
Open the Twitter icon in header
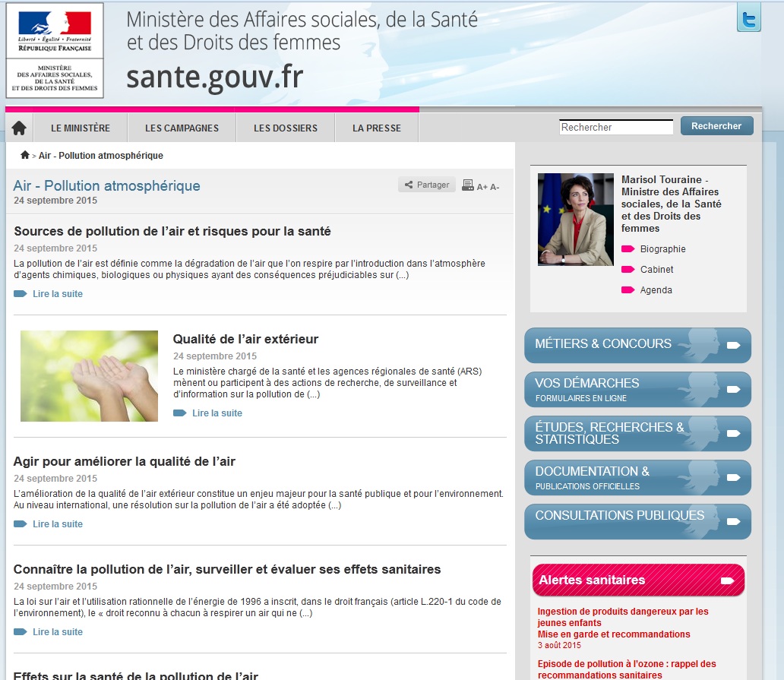pyautogui.click(x=748, y=19)
